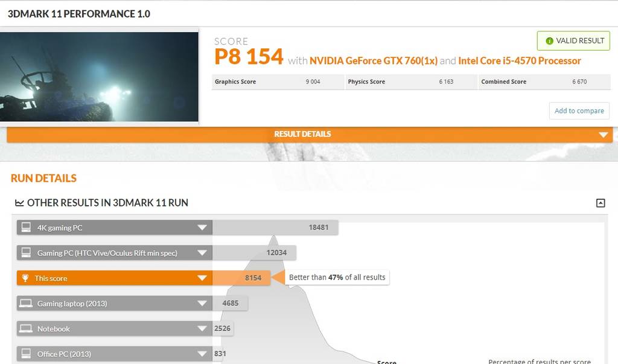Click the 8154 orange score bar value
This screenshot has width=618, height=364.
pos(253,278)
